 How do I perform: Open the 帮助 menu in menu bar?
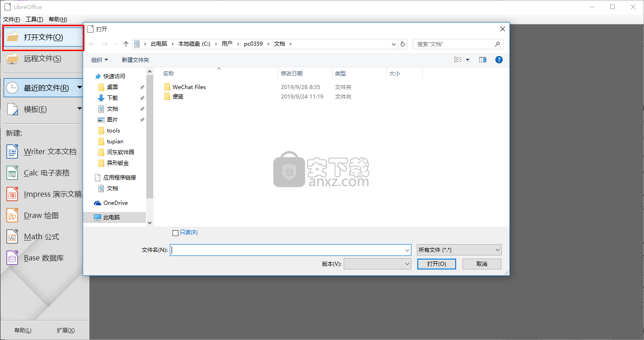pyautogui.click(x=58, y=19)
